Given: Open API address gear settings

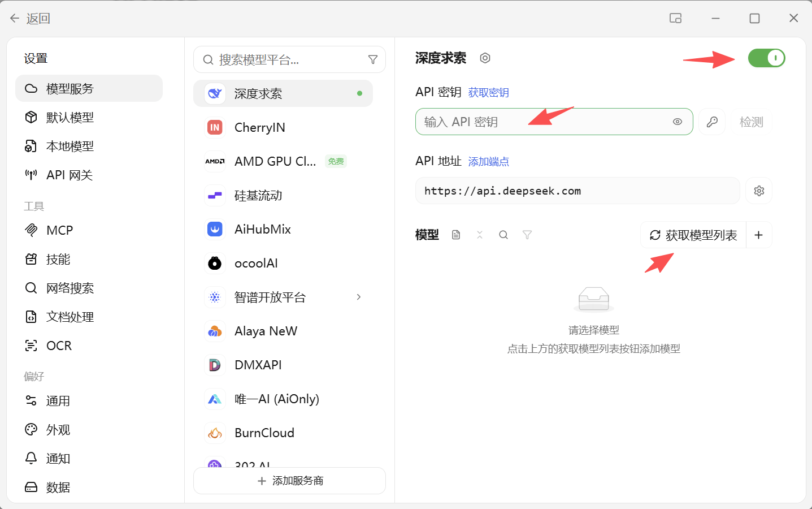Looking at the screenshot, I should [x=759, y=191].
